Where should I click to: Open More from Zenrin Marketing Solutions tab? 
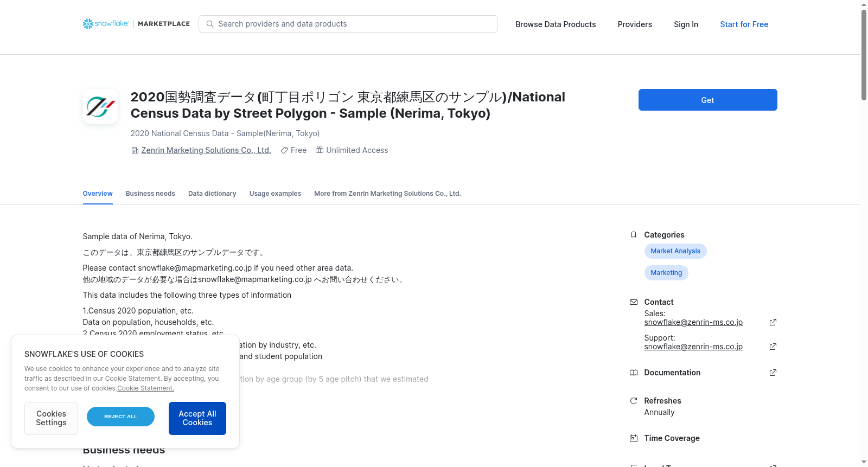[387, 194]
